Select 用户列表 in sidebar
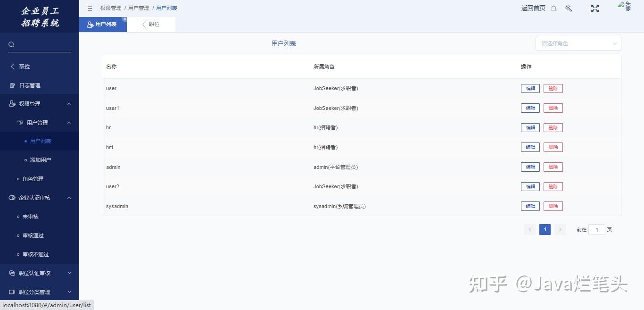The width and height of the screenshot is (644, 310). [x=40, y=141]
